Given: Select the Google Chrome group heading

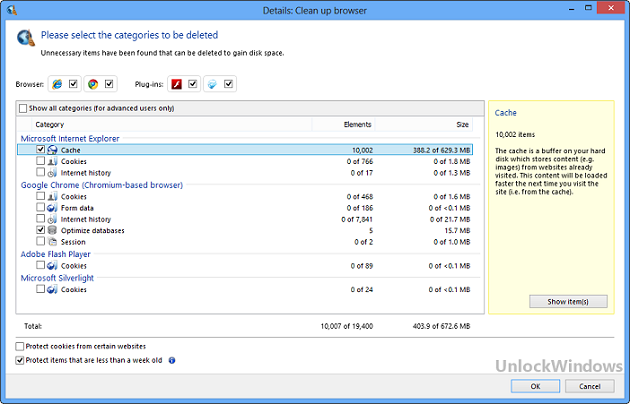Looking at the screenshot, I should tap(102, 185).
